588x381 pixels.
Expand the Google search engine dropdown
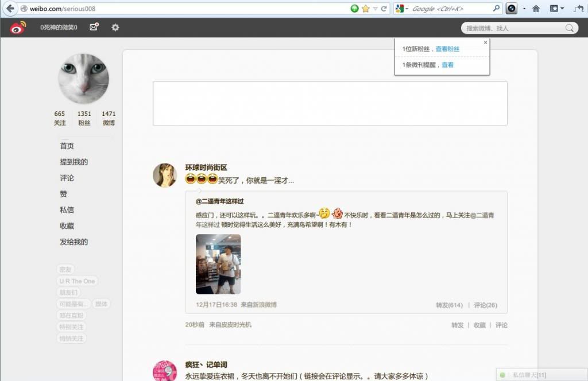[x=407, y=9]
